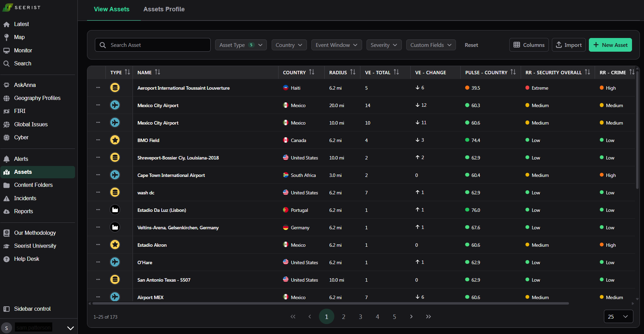Expand the user account menu chevron
This screenshot has width=644, height=334.
(x=71, y=328)
